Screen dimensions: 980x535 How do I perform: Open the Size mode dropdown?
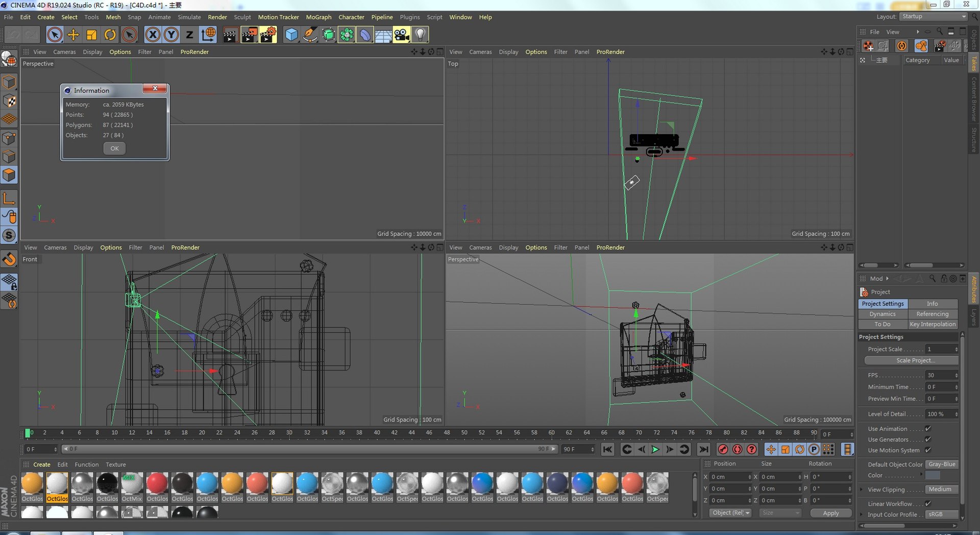click(x=779, y=513)
